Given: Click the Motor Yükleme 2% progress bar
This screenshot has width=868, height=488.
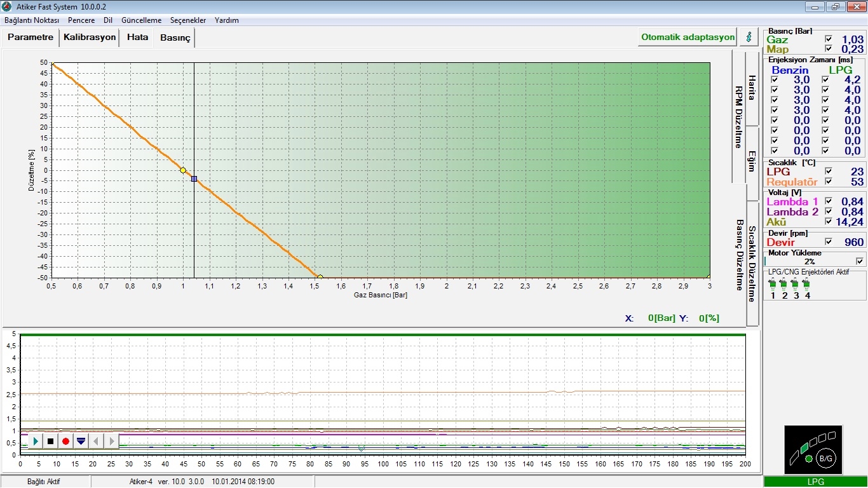Looking at the screenshot, I should point(809,261).
